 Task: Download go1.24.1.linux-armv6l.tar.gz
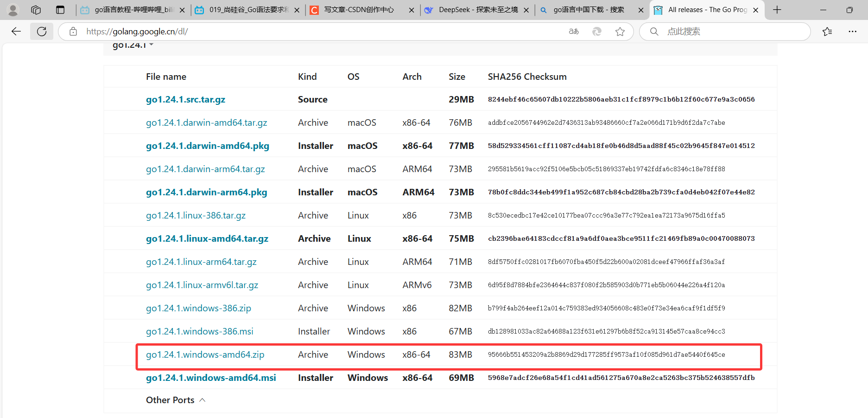pos(202,285)
